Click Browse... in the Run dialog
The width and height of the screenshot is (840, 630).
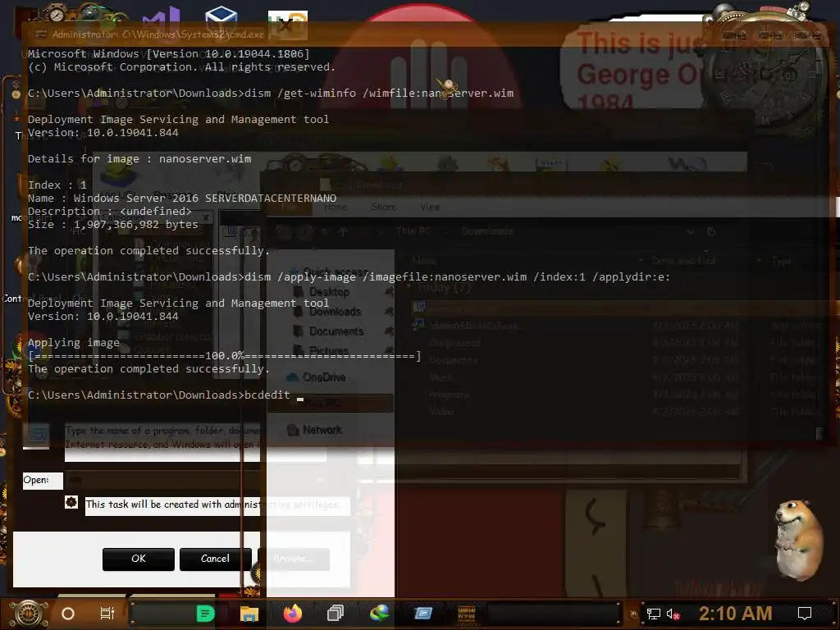coord(293,559)
